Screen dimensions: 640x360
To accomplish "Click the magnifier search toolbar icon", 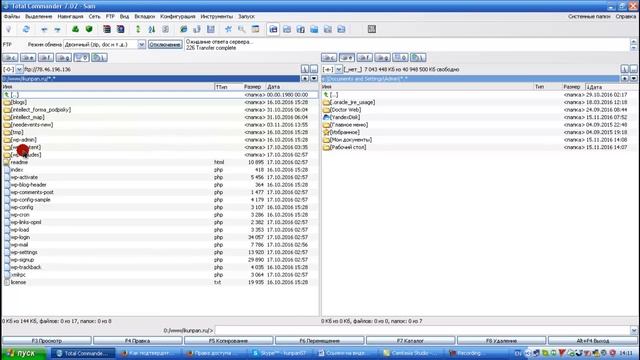I will pos(242,29).
